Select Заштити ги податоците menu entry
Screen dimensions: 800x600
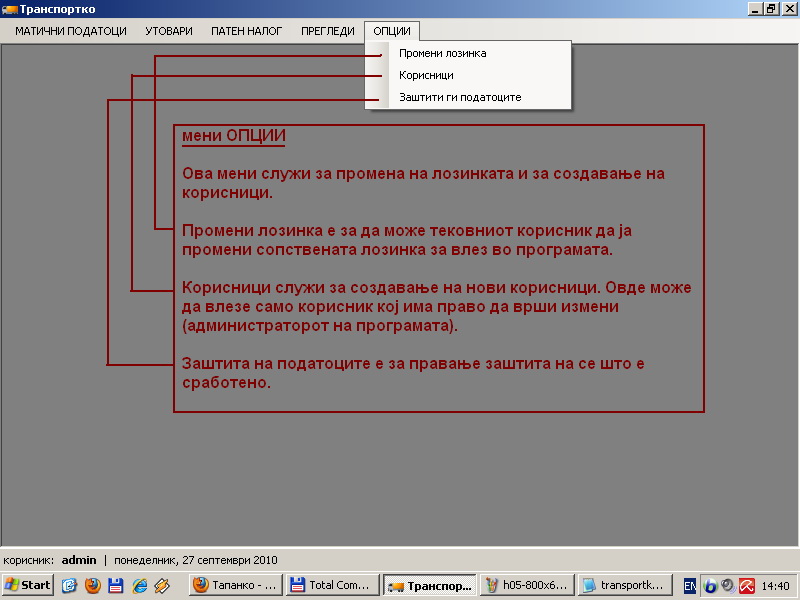point(468,97)
